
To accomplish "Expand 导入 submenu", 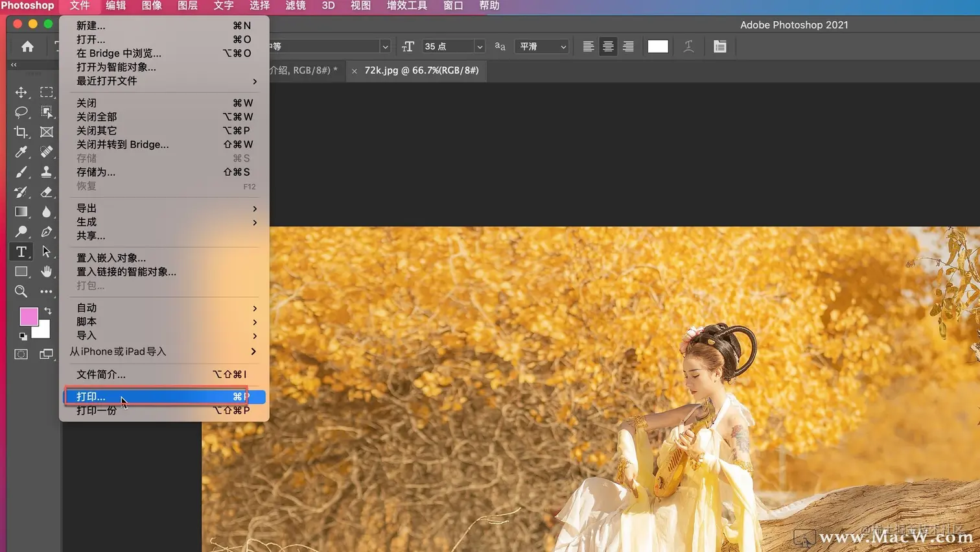I will coord(165,336).
